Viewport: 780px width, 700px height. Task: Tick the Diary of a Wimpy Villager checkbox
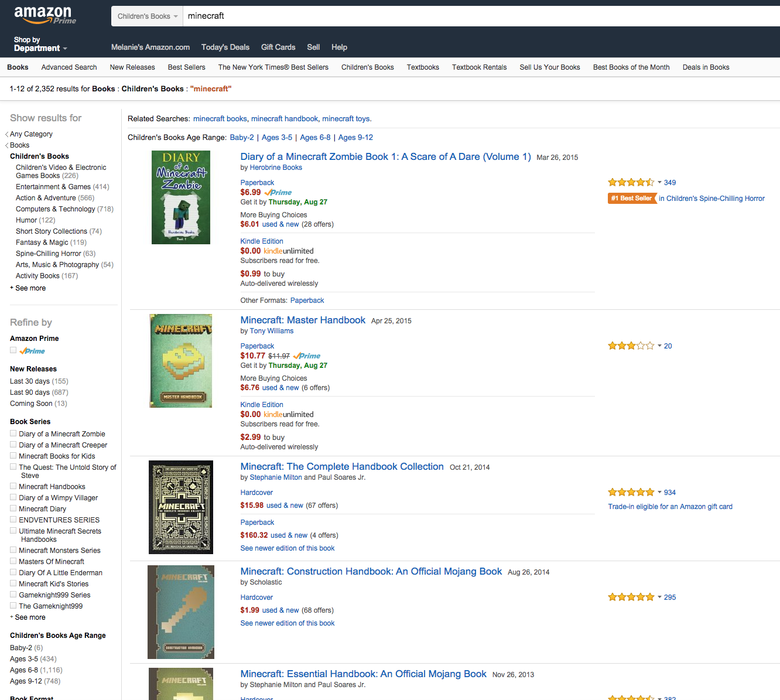(13, 497)
